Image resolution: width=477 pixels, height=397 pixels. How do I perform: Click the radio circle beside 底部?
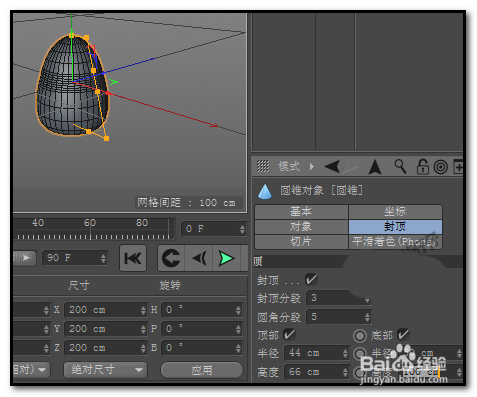[x=360, y=336]
